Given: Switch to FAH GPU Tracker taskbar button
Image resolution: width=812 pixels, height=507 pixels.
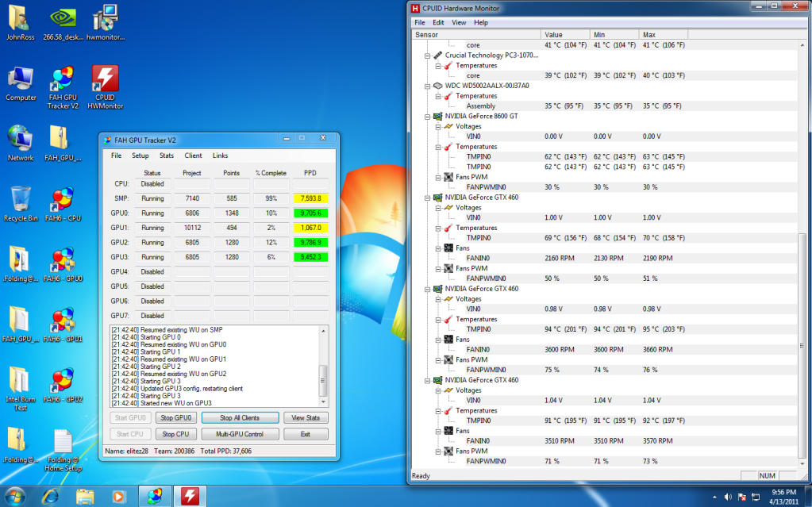Looking at the screenshot, I should (x=155, y=497).
